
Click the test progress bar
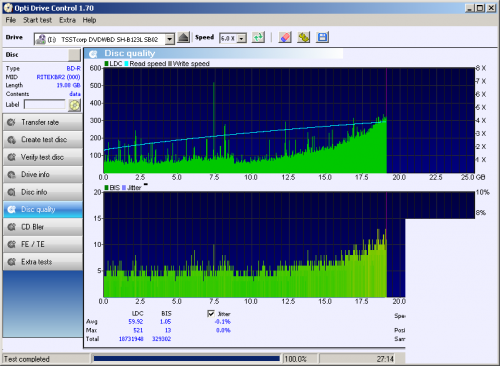tap(187, 359)
